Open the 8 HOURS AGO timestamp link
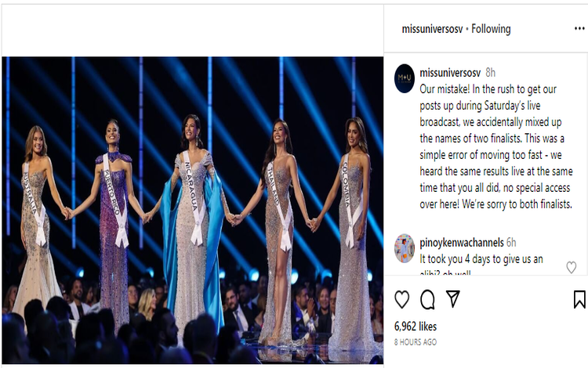Screen dimensions: 588x368 (416, 342)
